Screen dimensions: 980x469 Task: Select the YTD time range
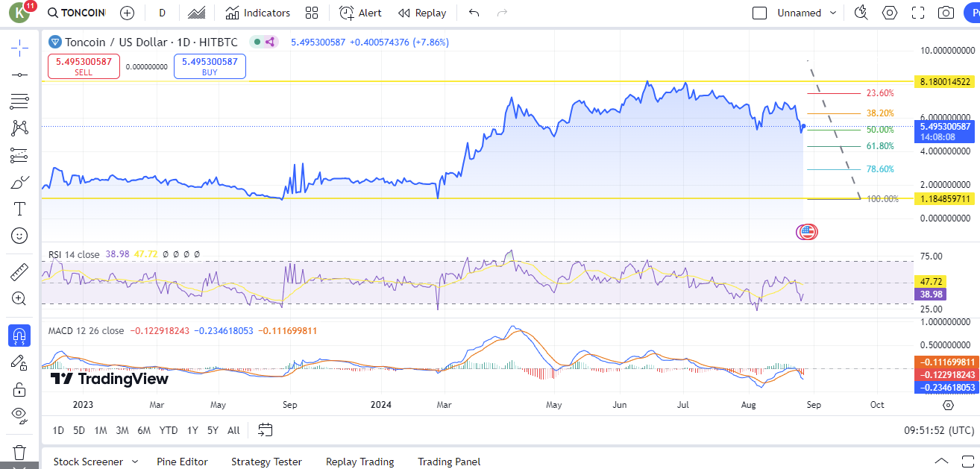click(x=169, y=430)
